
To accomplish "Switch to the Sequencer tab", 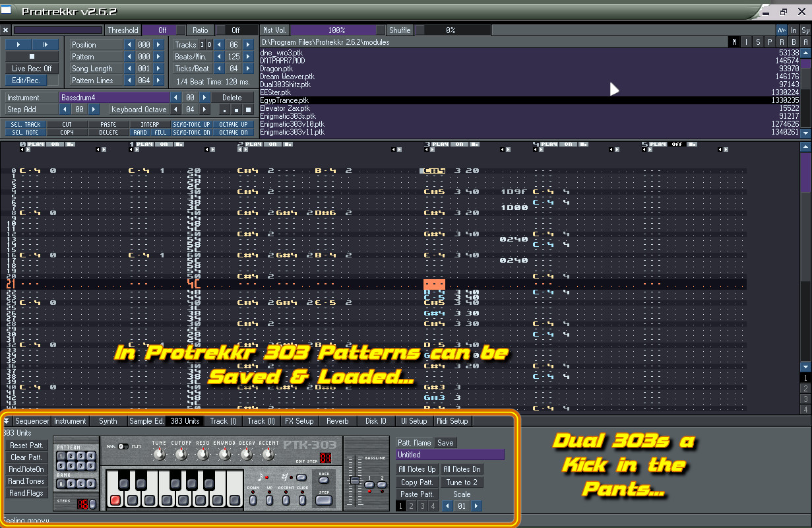I will pyautogui.click(x=32, y=421).
